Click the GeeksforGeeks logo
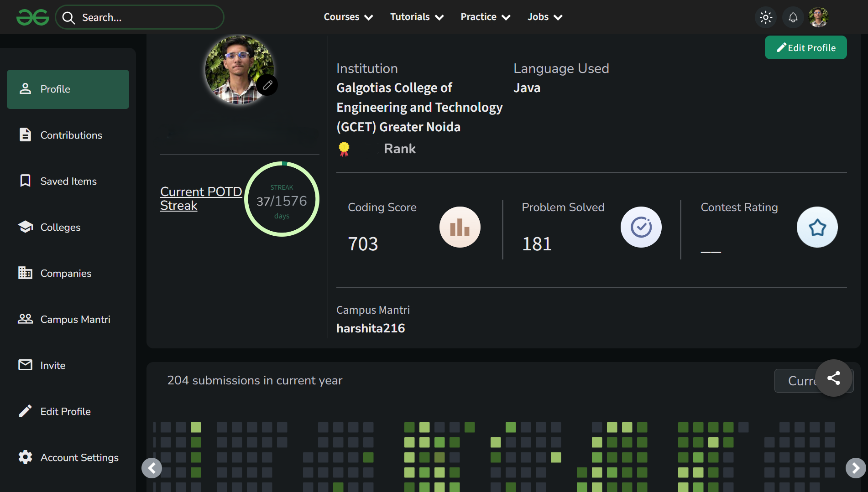This screenshot has height=492, width=868. point(32,17)
